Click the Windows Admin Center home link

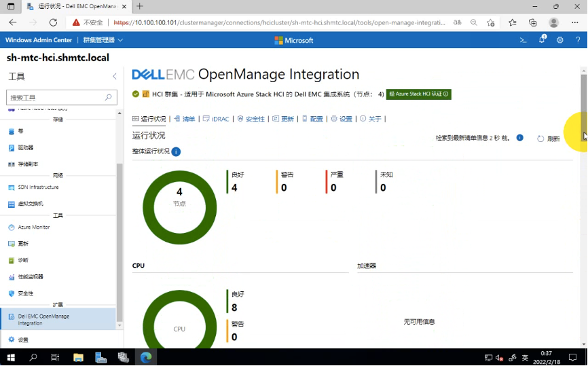(x=39, y=40)
